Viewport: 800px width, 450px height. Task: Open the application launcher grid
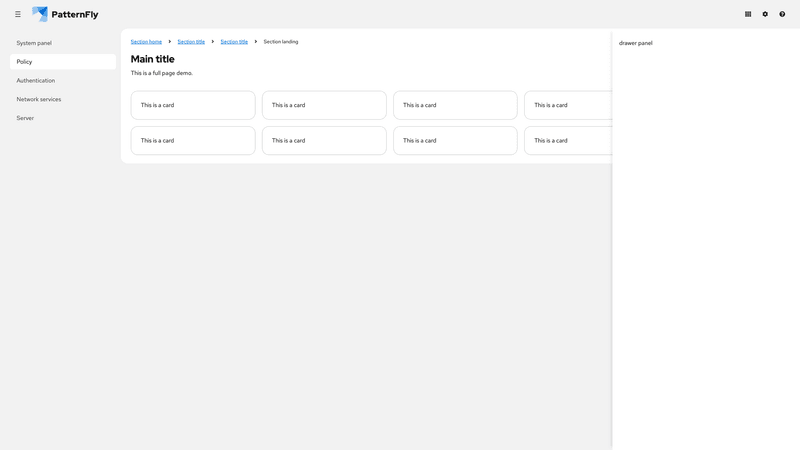[748, 14]
